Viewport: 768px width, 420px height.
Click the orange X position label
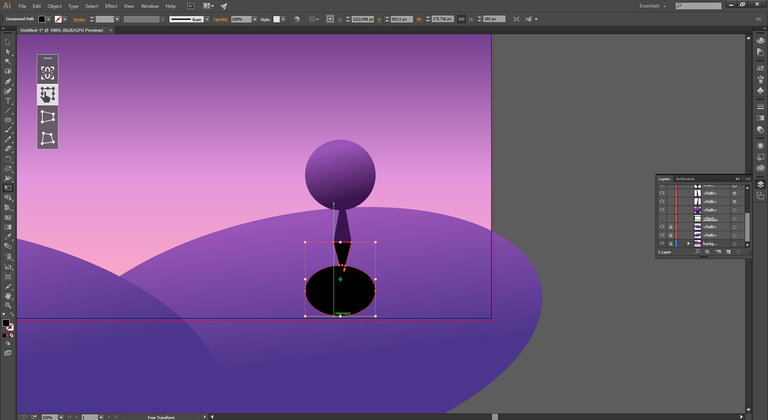(340, 19)
